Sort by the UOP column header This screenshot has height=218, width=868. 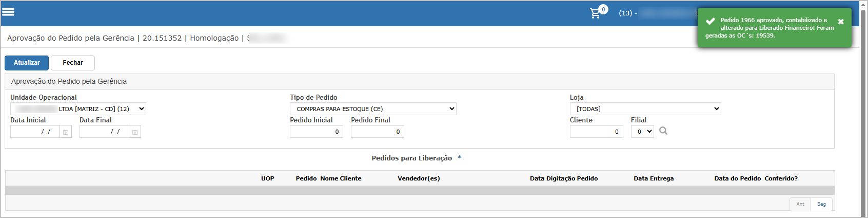[x=268, y=178]
